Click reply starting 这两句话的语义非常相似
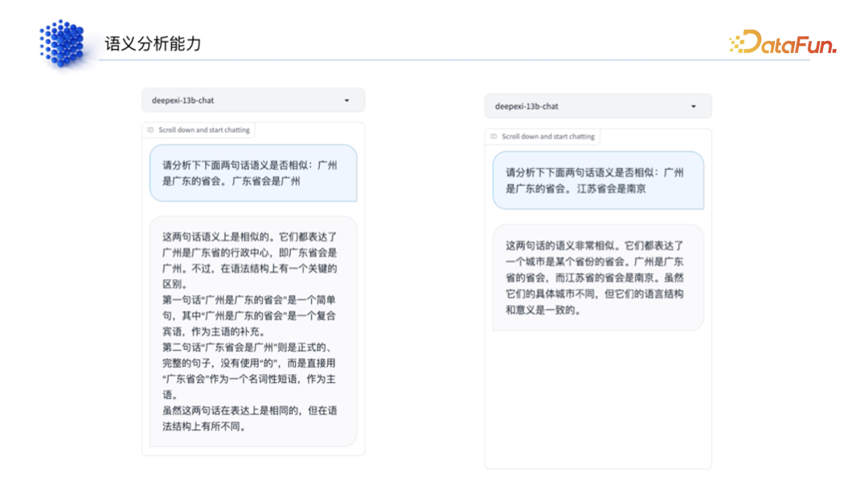Screen dimensions: 868x489 tap(599, 277)
